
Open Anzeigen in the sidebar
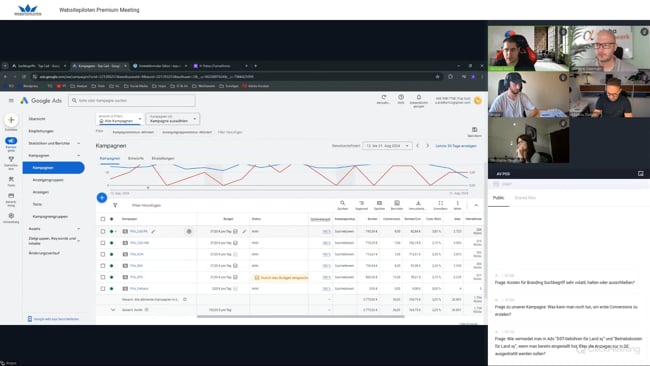[x=41, y=192]
